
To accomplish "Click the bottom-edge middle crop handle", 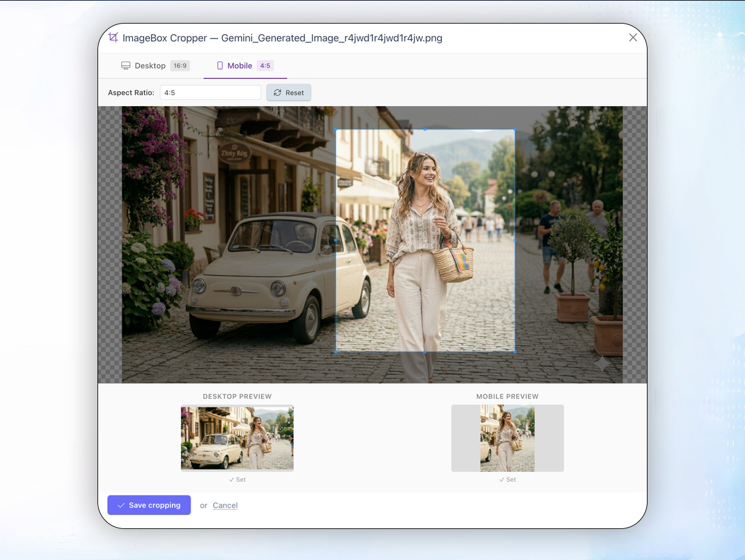I will pos(425,352).
